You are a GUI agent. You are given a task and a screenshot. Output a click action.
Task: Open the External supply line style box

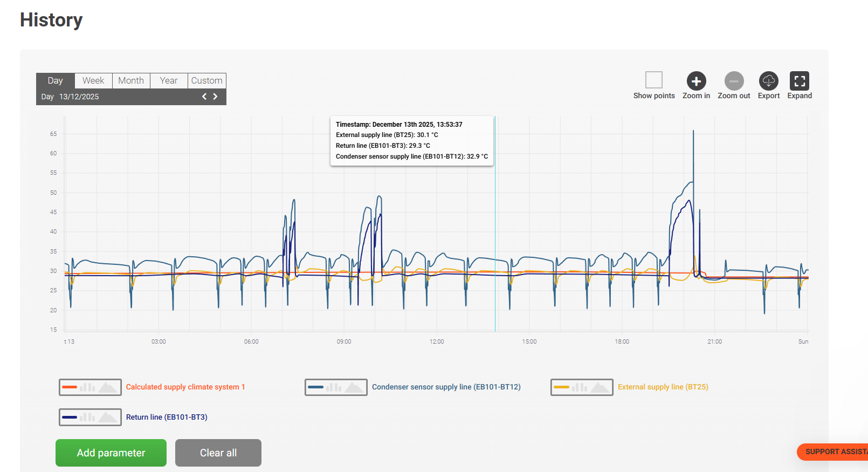[582, 387]
